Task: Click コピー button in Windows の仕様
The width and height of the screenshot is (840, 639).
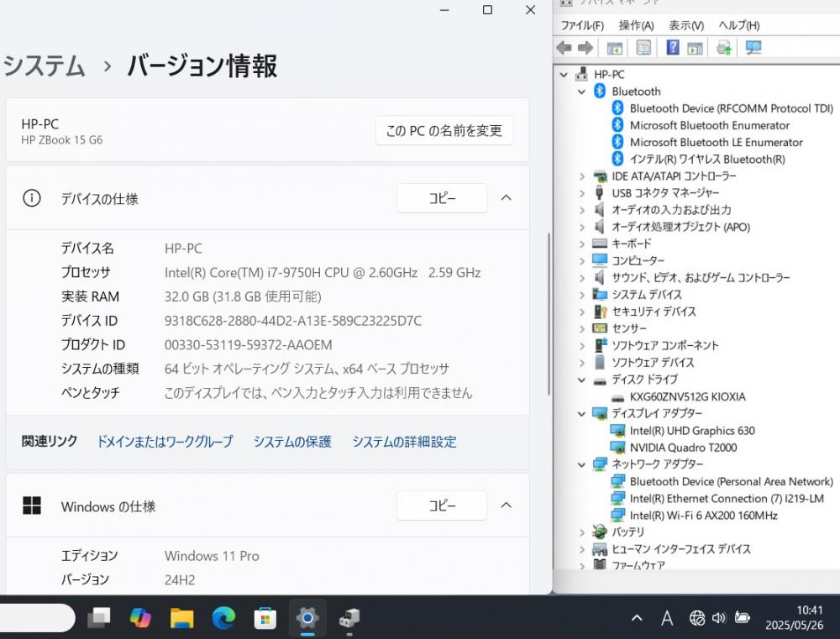Action: point(442,505)
